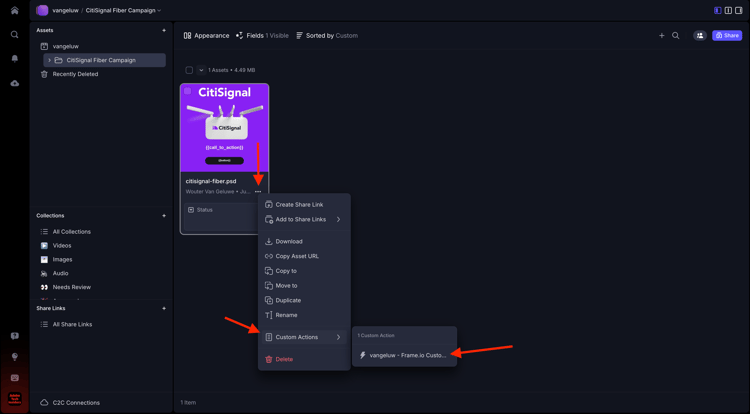Expand the CitiSignal Fiber Campaign folder chevron
The width and height of the screenshot is (750, 414).
pos(49,60)
